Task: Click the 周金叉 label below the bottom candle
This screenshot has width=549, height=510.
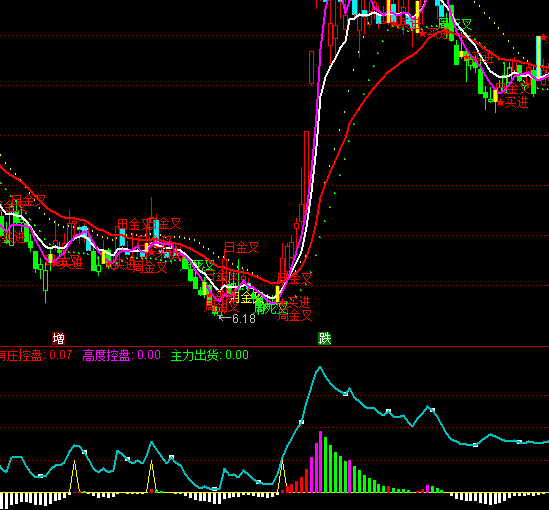Action: [x=294, y=316]
